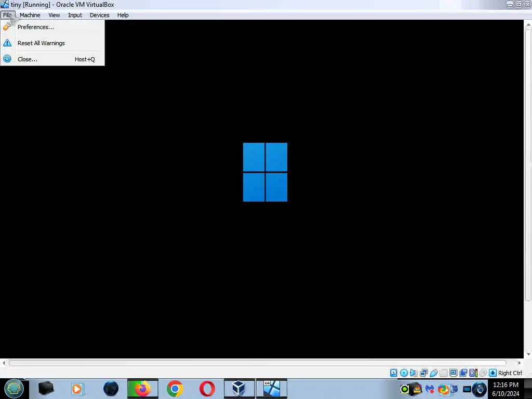532x399 pixels.
Task: Minimize the VirtualBox window
Action: coord(510,4)
